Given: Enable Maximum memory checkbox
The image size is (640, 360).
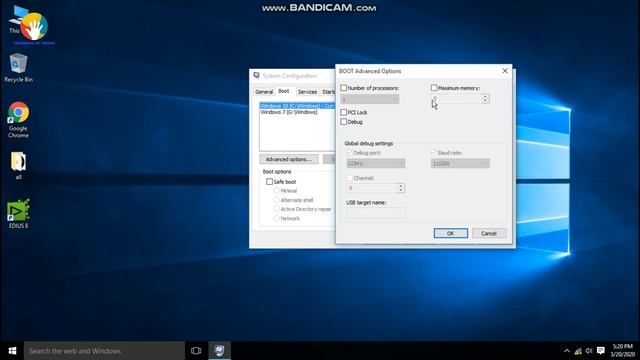Looking at the screenshot, I should (434, 88).
